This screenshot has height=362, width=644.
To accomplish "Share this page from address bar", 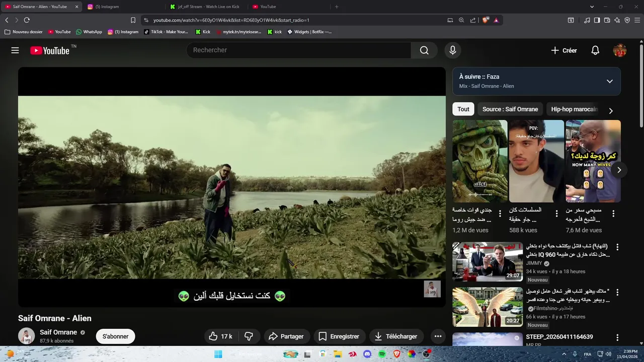I will (473, 20).
